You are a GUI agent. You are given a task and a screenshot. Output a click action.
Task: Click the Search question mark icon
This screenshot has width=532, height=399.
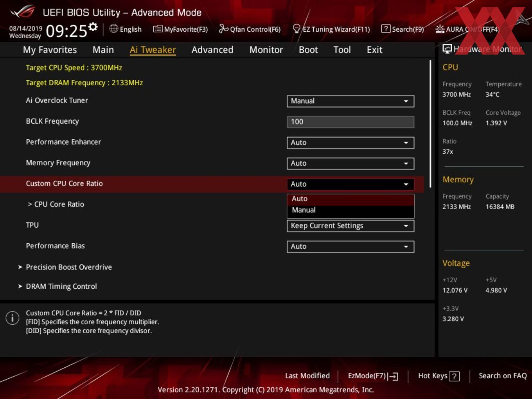pos(386,29)
